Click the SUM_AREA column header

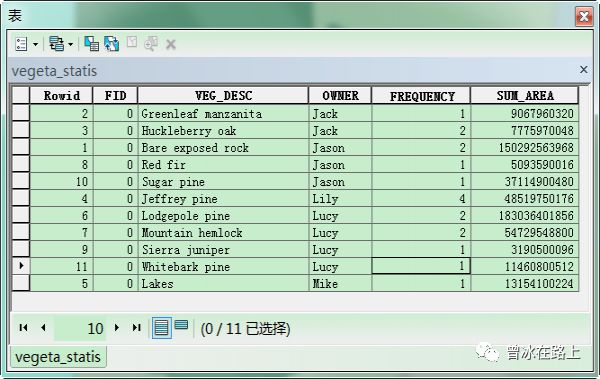click(x=525, y=95)
